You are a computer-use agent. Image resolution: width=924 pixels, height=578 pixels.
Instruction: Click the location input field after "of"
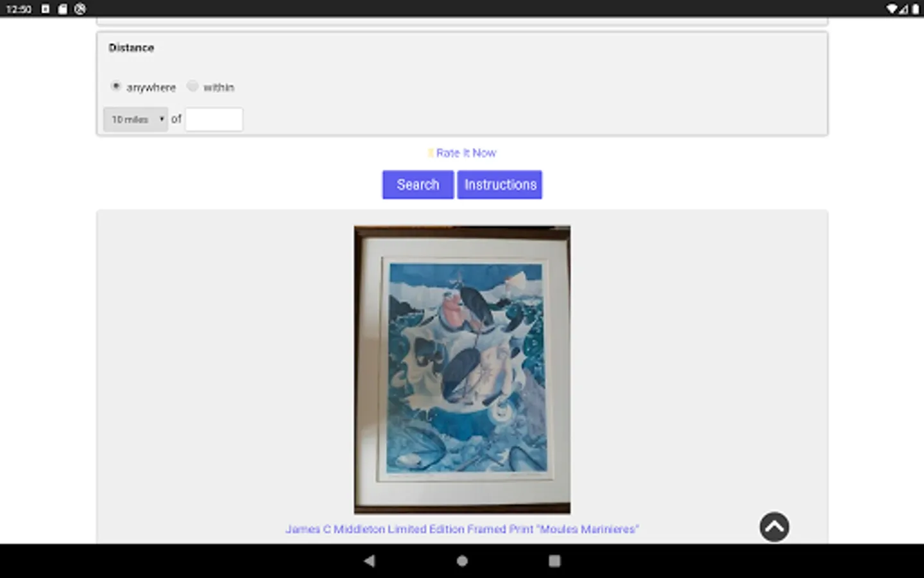point(214,119)
